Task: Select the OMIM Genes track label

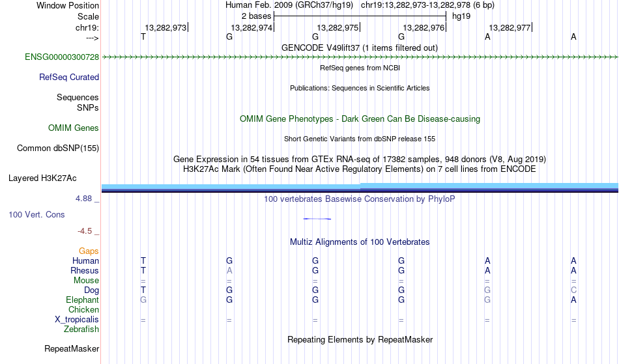Action: (x=74, y=128)
